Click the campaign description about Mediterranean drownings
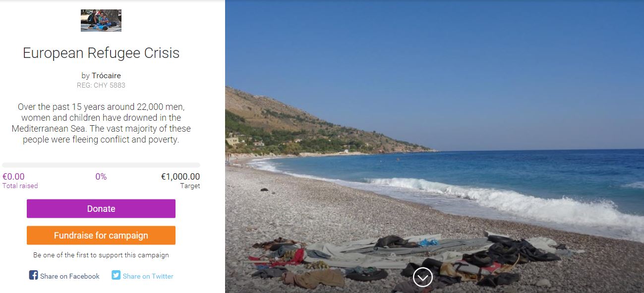This screenshot has height=293, width=644. (101, 123)
